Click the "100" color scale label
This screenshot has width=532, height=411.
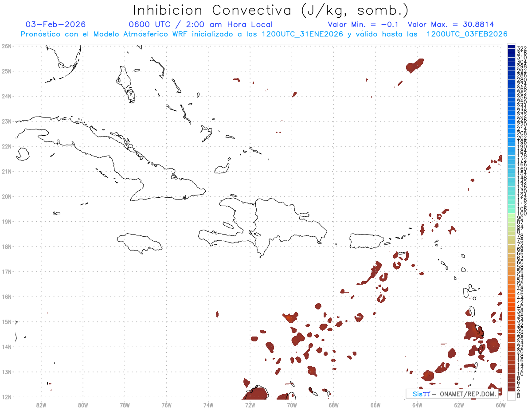[x=521, y=214]
